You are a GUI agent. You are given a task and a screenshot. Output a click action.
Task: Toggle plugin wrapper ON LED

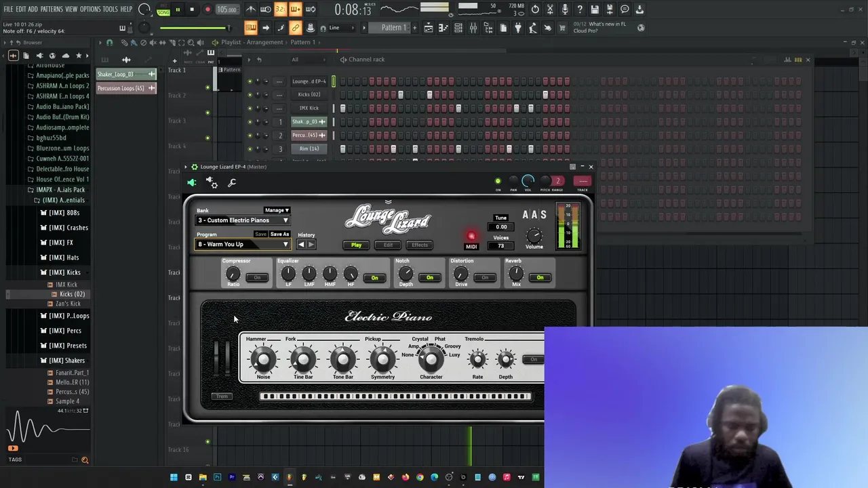tap(498, 182)
